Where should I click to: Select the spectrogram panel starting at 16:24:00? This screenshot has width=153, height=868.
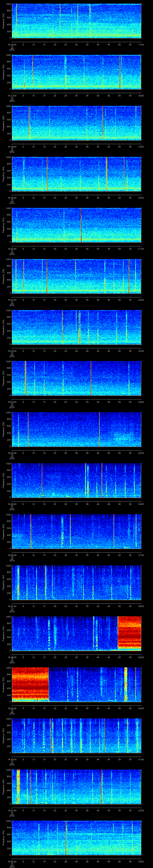[x=77, y=429]
